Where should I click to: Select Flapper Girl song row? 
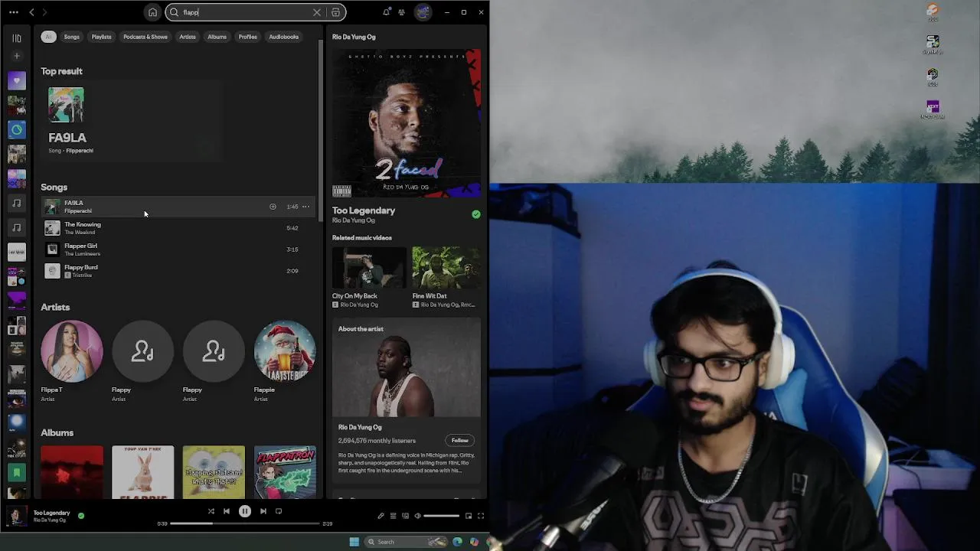[x=178, y=249]
